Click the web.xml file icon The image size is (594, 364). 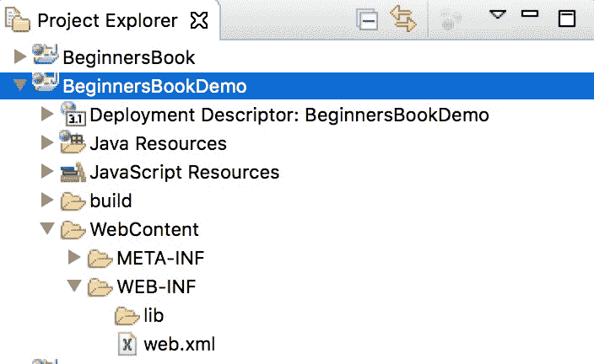(x=127, y=344)
